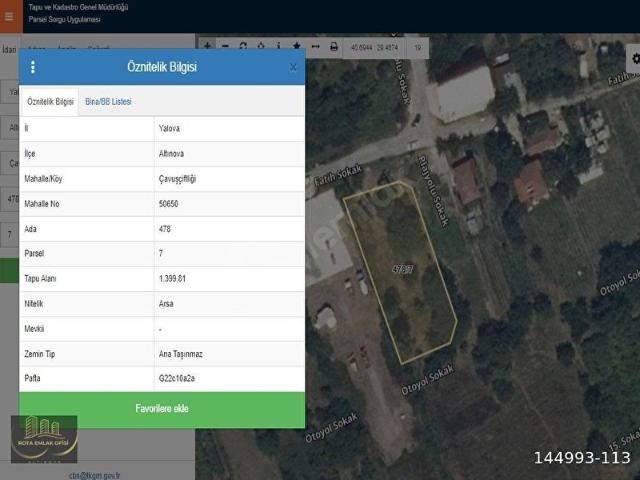Select the Öznitelik Bilgisi tab
This screenshot has width=640, height=480.
(x=50, y=102)
